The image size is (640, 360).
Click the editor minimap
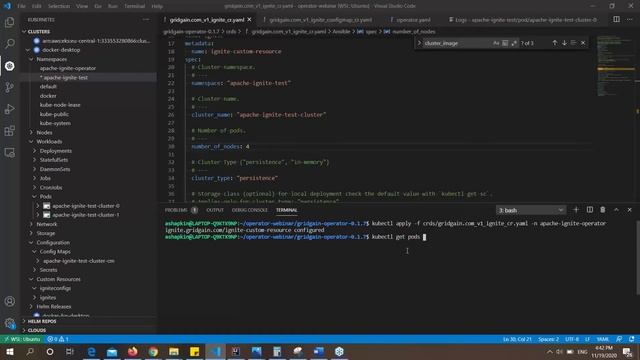[x=616, y=67]
